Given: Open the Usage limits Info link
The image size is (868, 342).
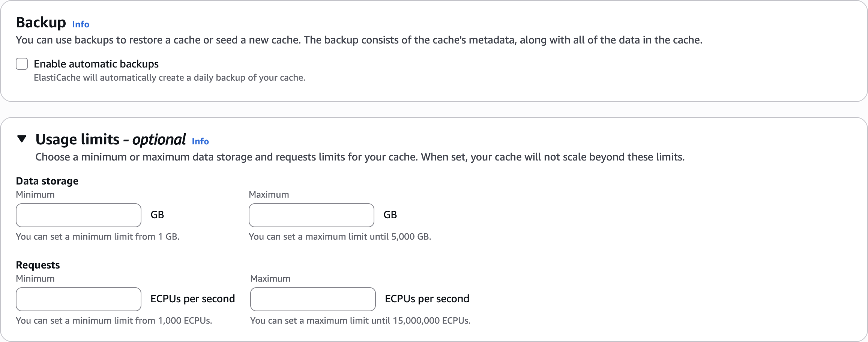Looking at the screenshot, I should (x=200, y=141).
